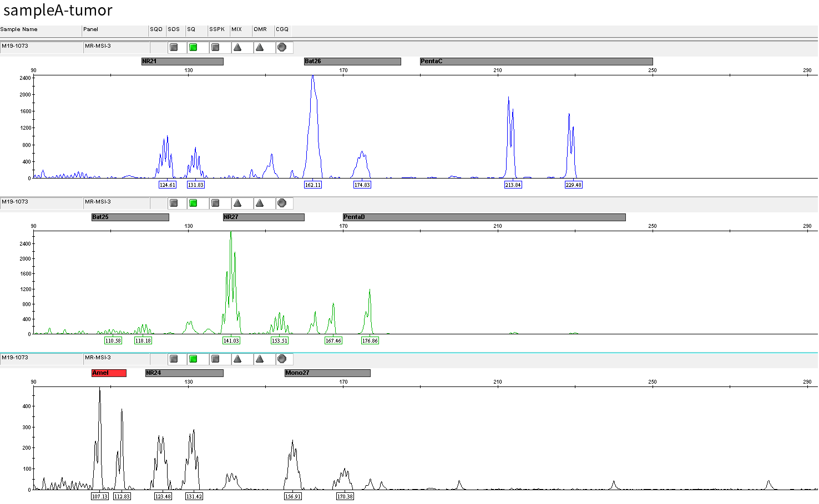The width and height of the screenshot is (819, 504).
Task: Click the 124.61 peak label
Action: pos(168,185)
